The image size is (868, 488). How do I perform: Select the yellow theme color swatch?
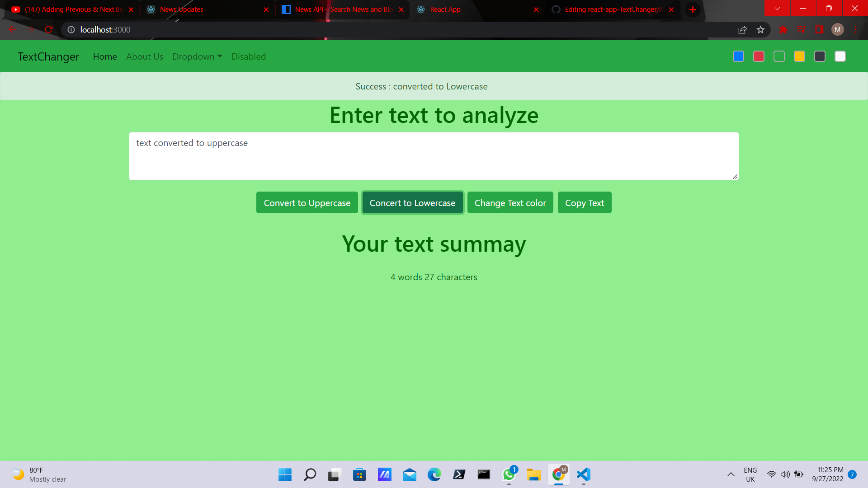(799, 56)
